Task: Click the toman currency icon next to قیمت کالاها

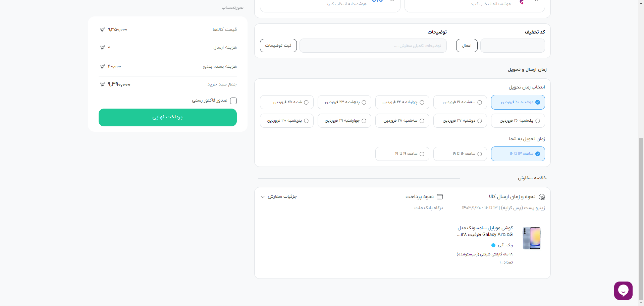Action: (102, 29)
